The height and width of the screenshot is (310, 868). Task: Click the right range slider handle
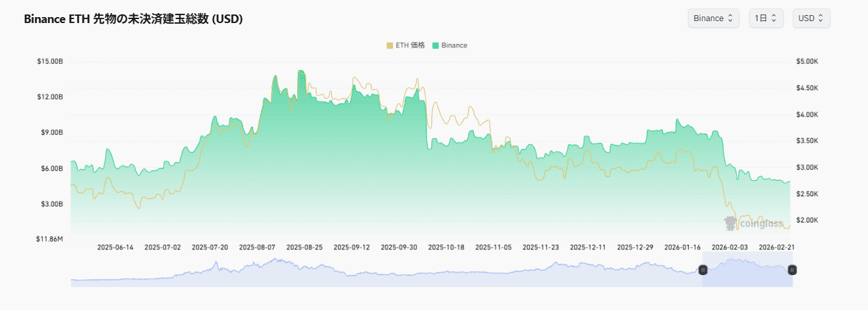(792, 269)
